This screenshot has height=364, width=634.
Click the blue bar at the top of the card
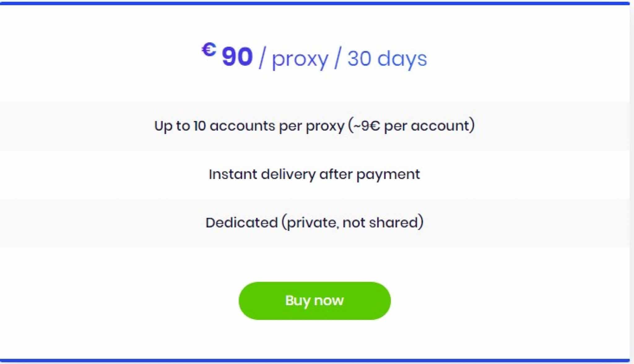click(317, 2)
